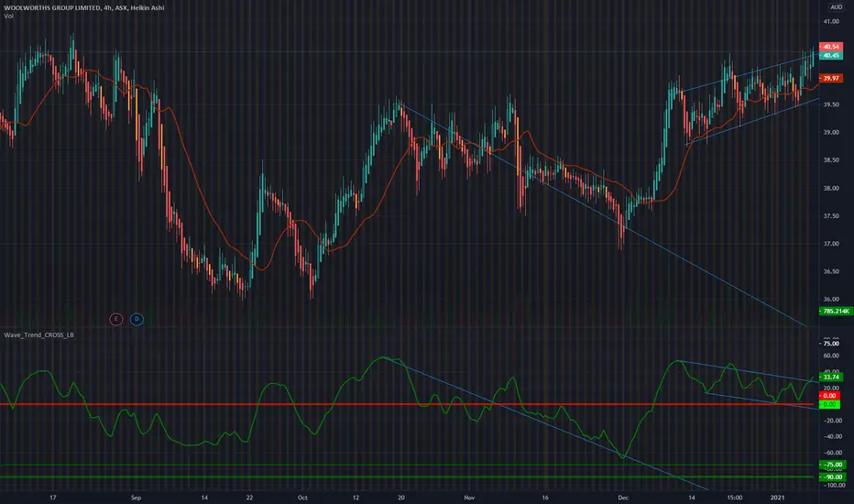
Task: Select the Wave_Trend_CROSS_LB indicator label
Action: click(38, 334)
